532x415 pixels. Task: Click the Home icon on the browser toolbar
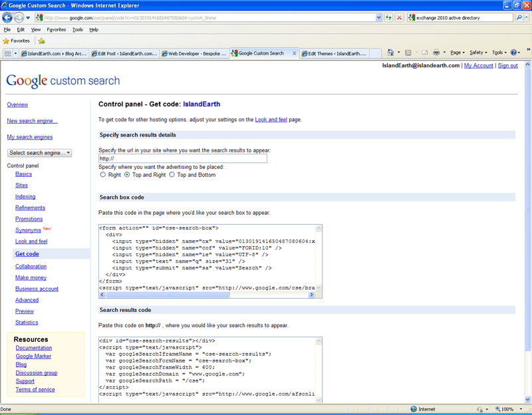pyautogui.click(x=390, y=53)
